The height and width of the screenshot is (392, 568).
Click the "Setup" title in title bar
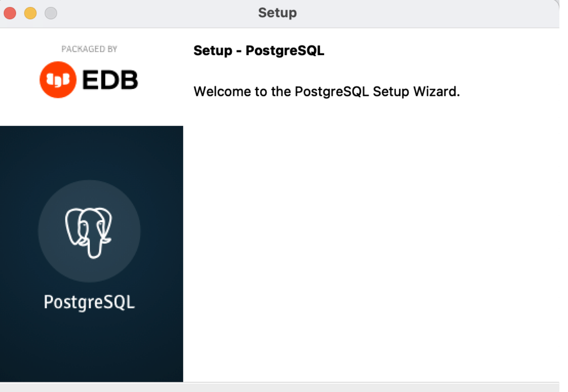(277, 13)
